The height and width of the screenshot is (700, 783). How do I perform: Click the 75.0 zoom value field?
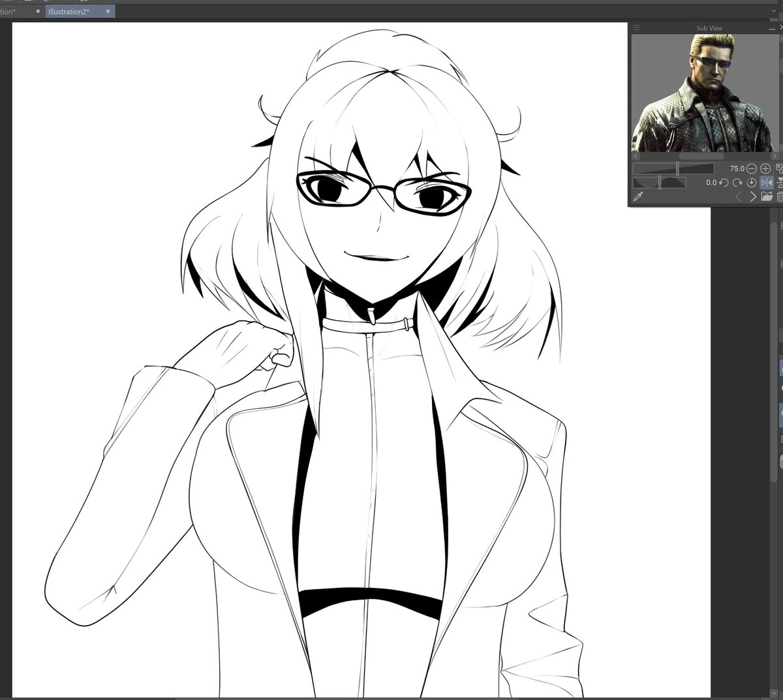[x=737, y=168]
